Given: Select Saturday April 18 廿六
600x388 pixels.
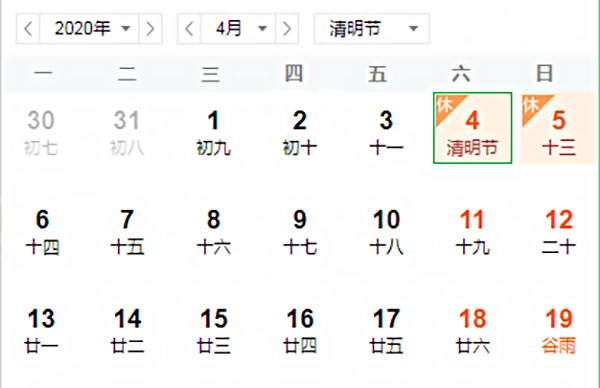Looking at the screenshot, I should [473, 331].
